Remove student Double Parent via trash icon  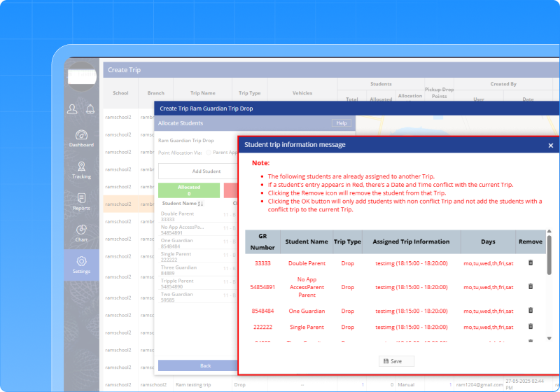530,262
